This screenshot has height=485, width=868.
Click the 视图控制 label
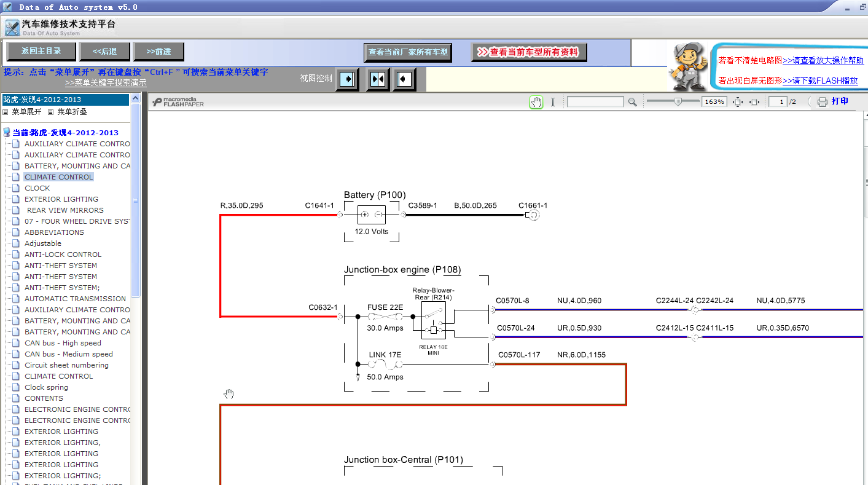pyautogui.click(x=316, y=78)
